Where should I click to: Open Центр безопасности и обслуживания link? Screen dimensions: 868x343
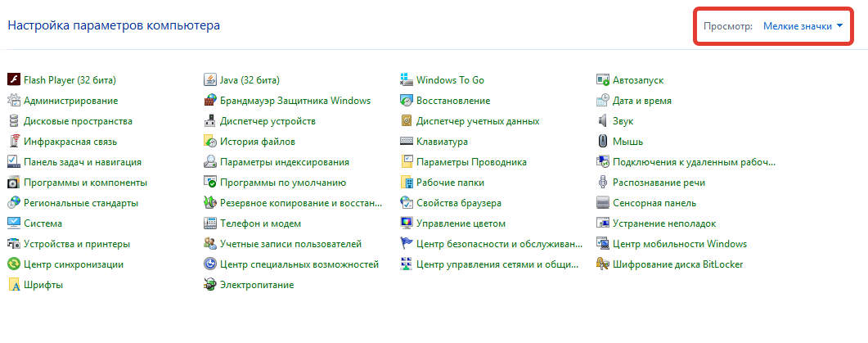499,244
